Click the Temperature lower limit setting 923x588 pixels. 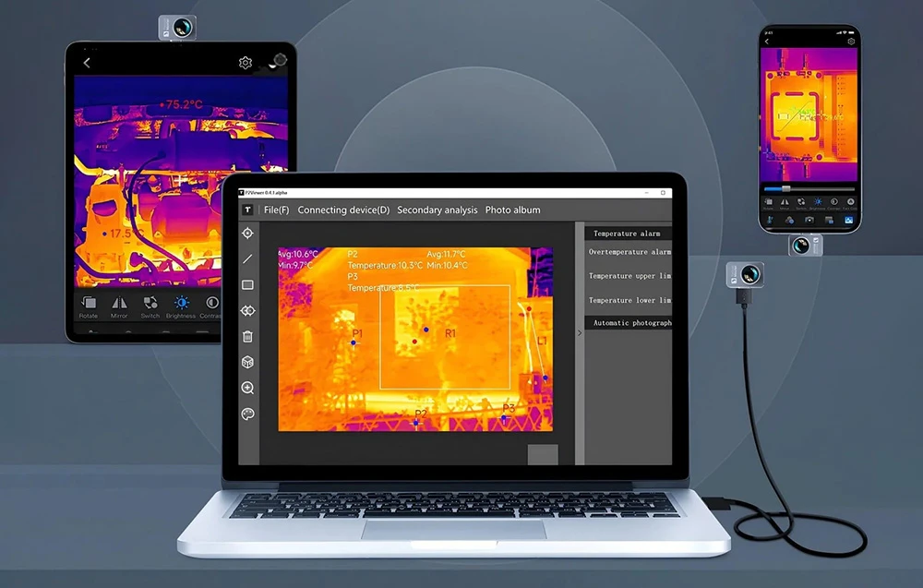tap(629, 300)
